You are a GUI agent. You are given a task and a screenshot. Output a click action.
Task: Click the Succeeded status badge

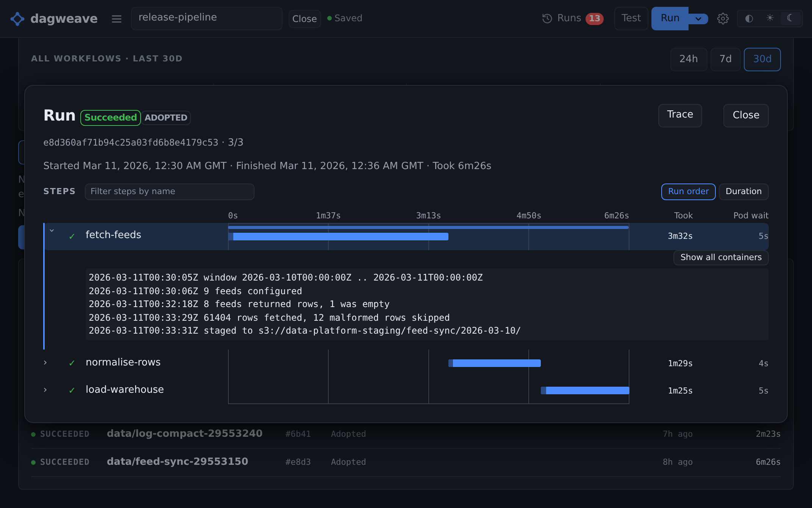[111, 118]
